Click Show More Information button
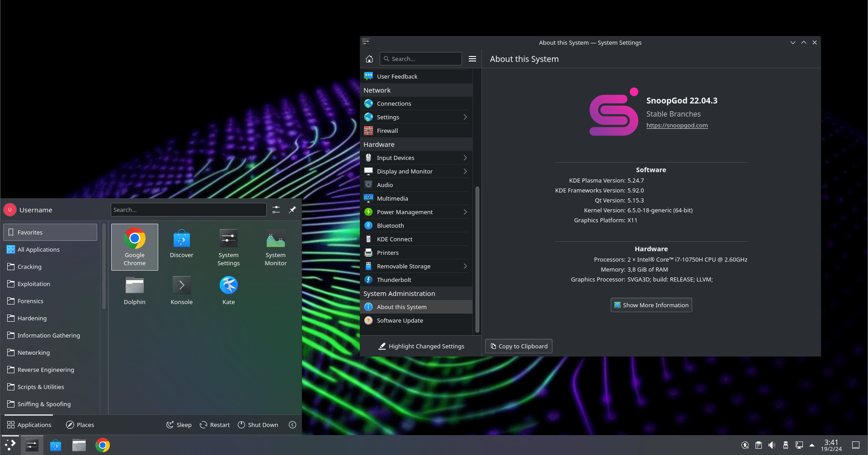 [x=651, y=305]
